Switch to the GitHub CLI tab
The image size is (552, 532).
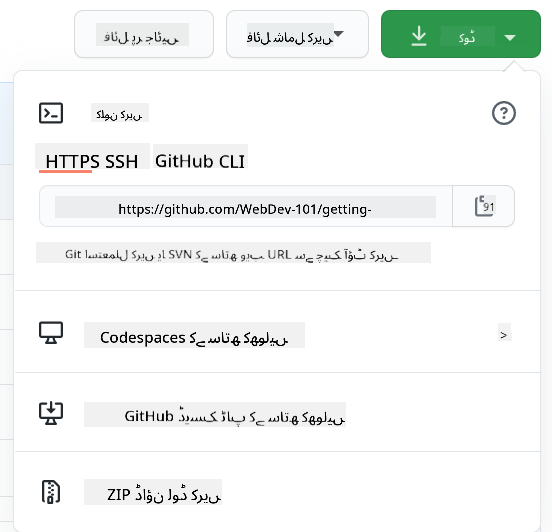200,162
